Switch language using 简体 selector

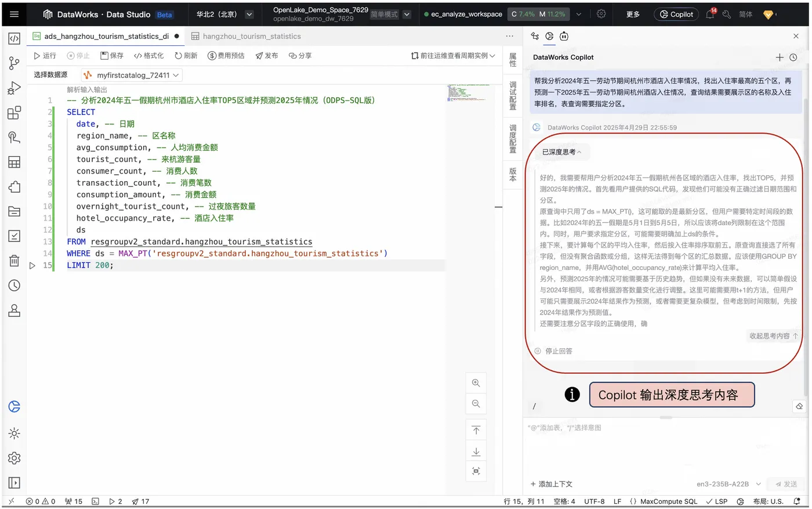coord(746,15)
